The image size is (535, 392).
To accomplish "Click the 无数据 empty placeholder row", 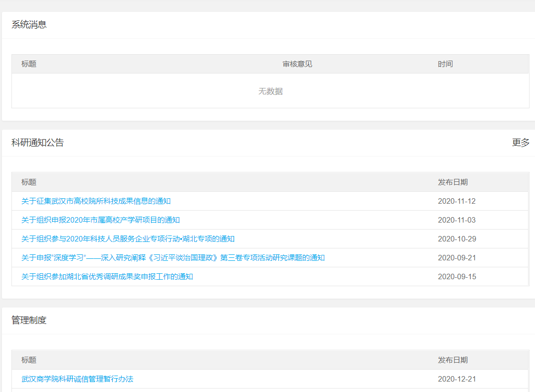I will point(270,91).
